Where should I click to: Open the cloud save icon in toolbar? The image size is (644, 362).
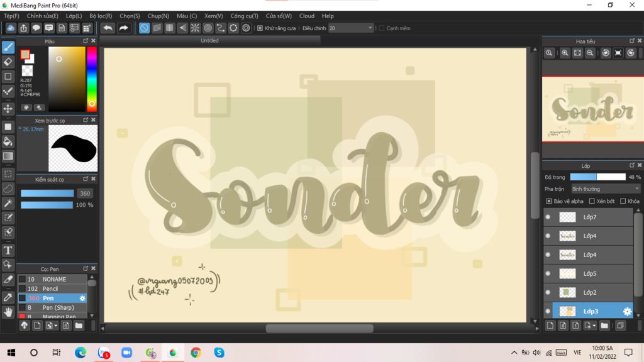[11, 28]
